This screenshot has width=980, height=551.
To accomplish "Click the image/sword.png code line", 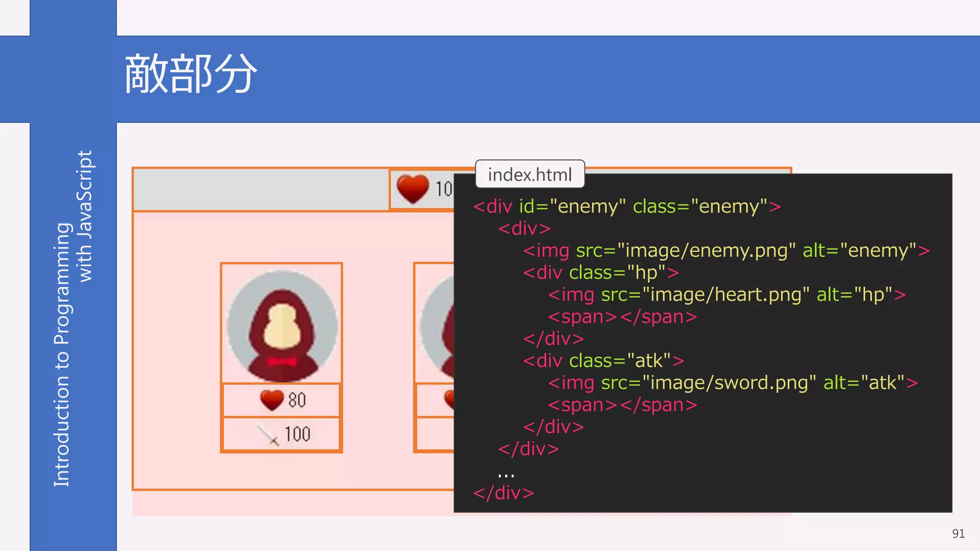I will tap(733, 383).
